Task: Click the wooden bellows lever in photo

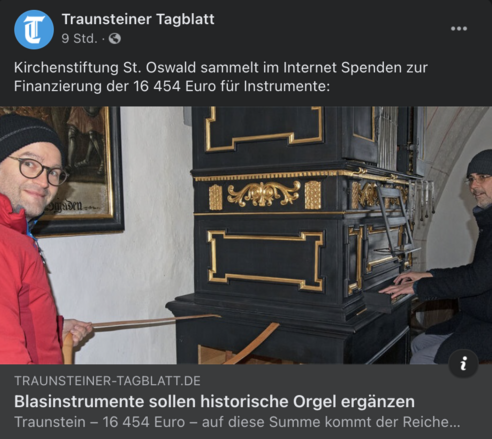Action: pos(155,322)
